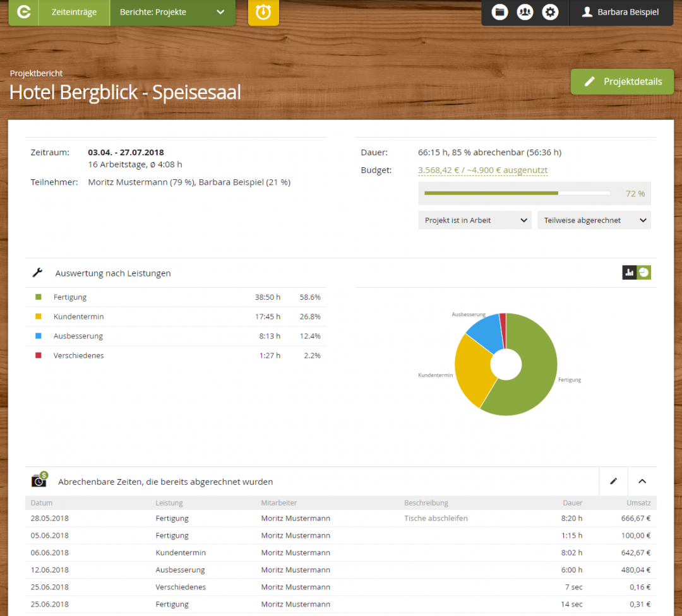Open the projects folder icon
This screenshot has width=682, height=616.
[x=500, y=11]
